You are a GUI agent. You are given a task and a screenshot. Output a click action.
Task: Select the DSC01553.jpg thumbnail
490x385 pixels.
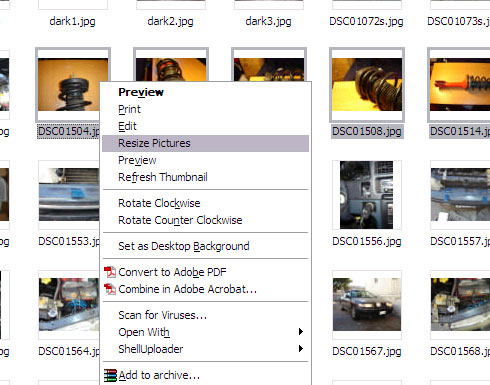[69, 194]
